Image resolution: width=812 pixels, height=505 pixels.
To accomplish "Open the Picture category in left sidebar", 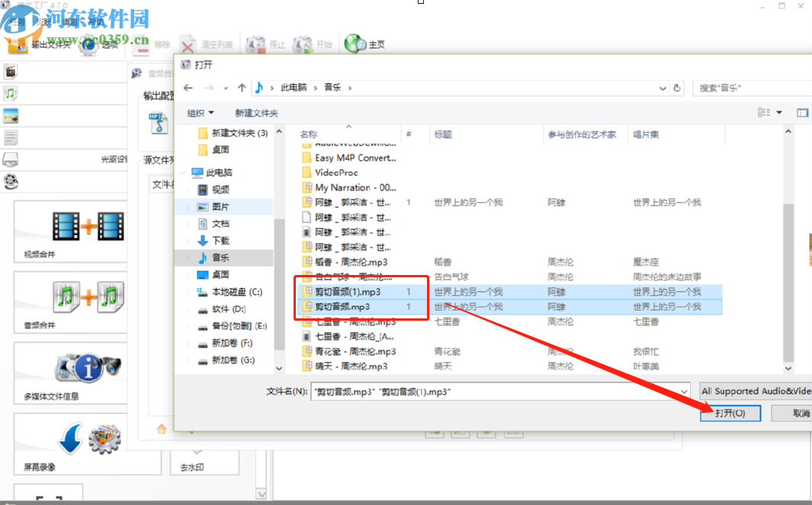I will 11,116.
